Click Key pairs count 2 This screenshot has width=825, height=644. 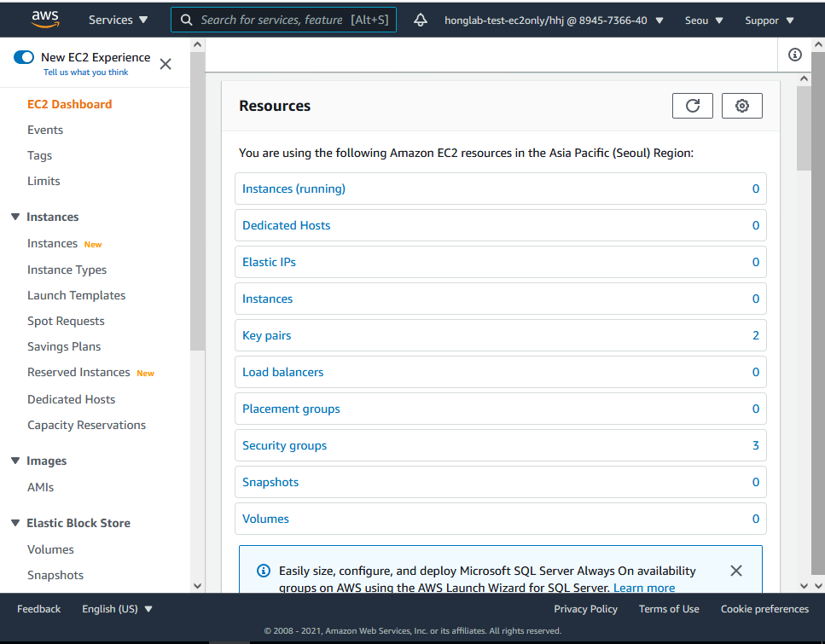pos(756,336)
